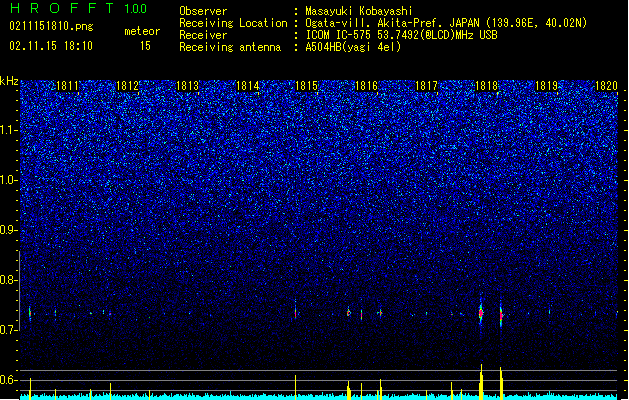Click the 1820 time marker
Image resolution: width=629 pixels, height=400 pixels.
[606, 86]
